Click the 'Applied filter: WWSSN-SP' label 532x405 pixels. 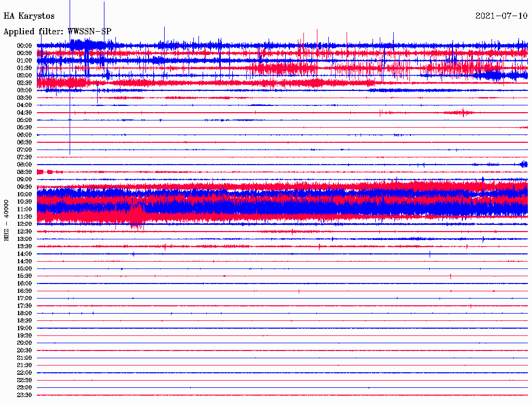click(57, 32)
